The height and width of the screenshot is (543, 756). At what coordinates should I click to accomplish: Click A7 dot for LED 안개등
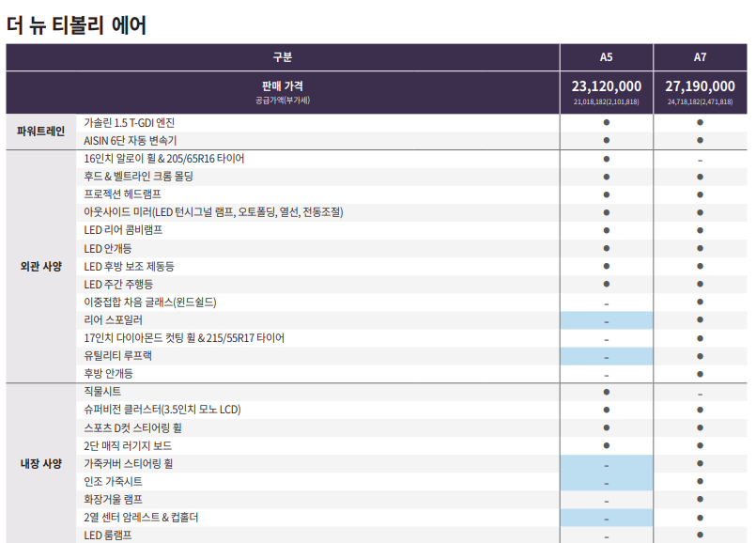pos(700,248)
